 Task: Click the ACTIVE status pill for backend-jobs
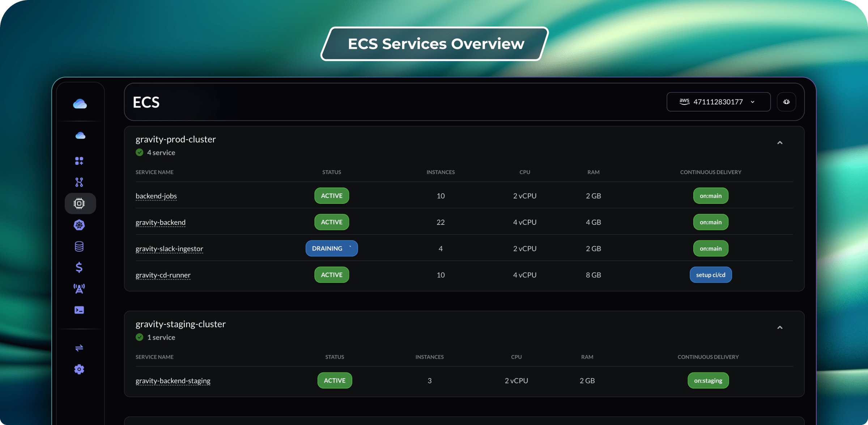[331, 195]
